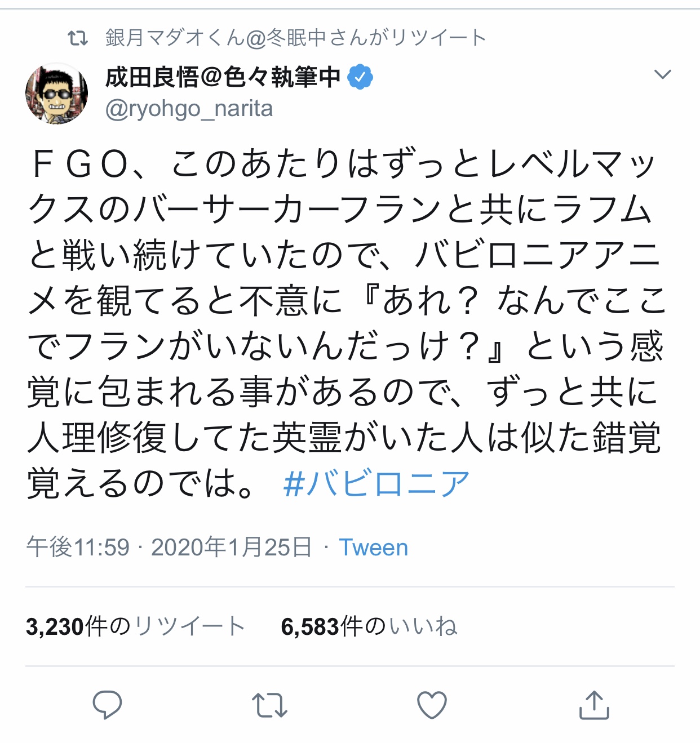Click the reply speech bubble icon
Viewport: 700px width, 743px height.
[x=107, y=704]
